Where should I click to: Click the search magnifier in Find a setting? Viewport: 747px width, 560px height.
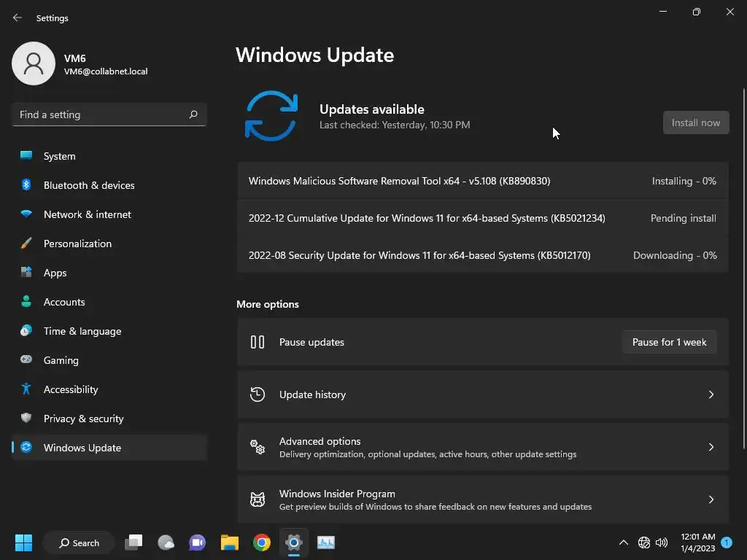click(193, 114)
